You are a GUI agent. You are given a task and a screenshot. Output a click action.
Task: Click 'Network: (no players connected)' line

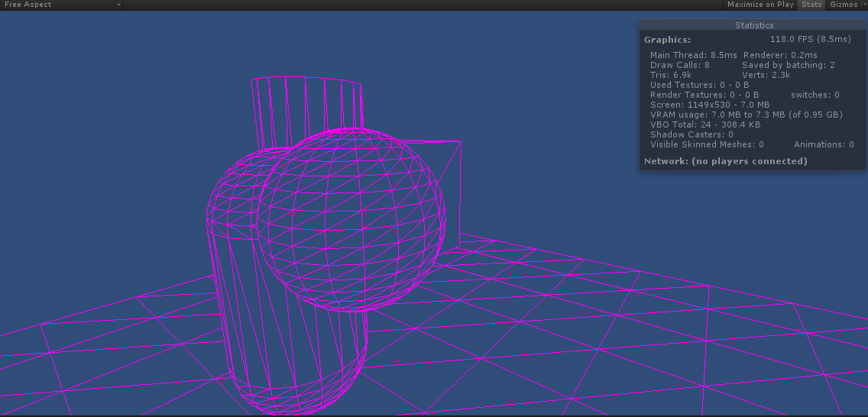[x=726, y=161]
